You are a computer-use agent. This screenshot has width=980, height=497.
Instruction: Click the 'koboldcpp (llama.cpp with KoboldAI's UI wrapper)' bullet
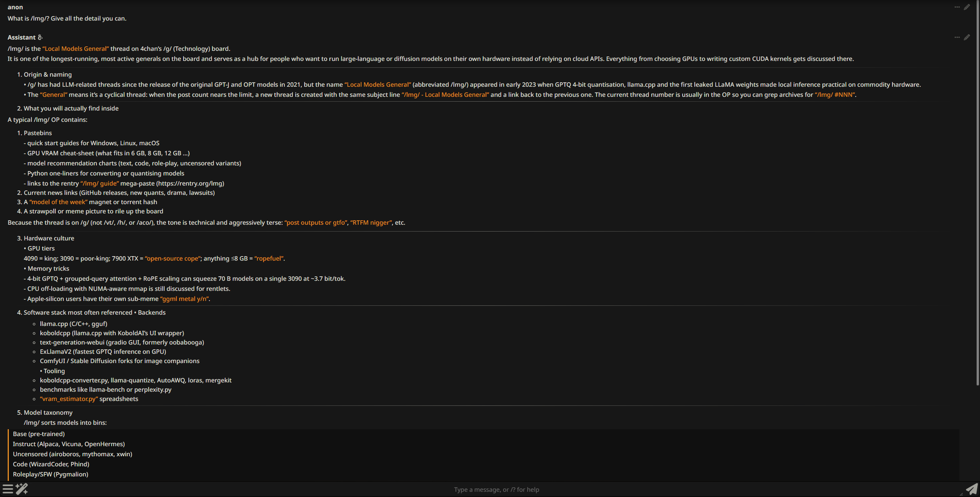(112, 333)
